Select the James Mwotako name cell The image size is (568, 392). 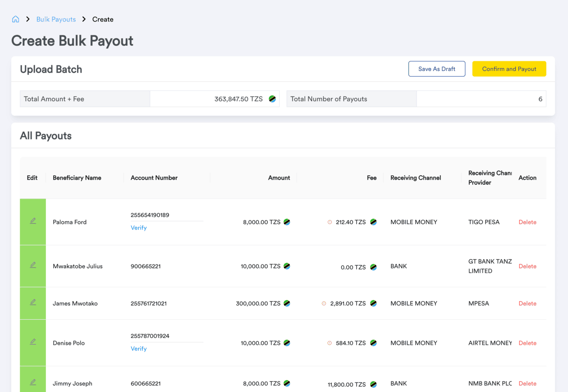click(75, 303)
